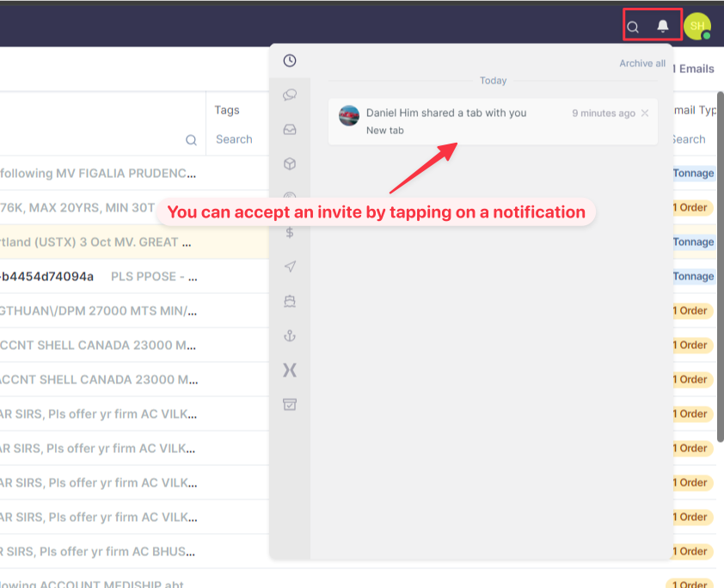The height and width of the screenshot is (588, 724).
Task: Click the magnifier icon left of Tags column
Action: coord(191,140)
